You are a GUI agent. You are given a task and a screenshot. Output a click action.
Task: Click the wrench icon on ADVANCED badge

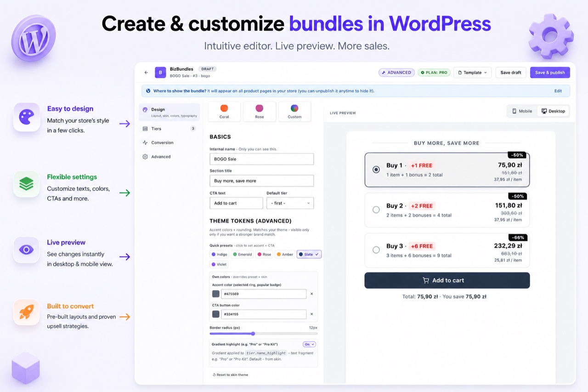tap(384, 73)
